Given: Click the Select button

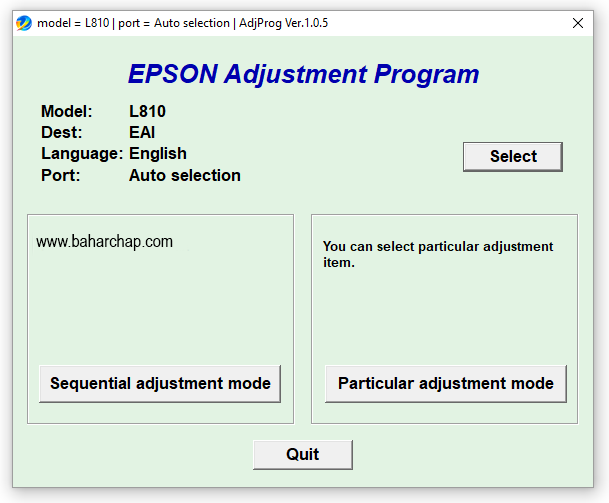Looking at the screenshot, I should tap(513, 157).
